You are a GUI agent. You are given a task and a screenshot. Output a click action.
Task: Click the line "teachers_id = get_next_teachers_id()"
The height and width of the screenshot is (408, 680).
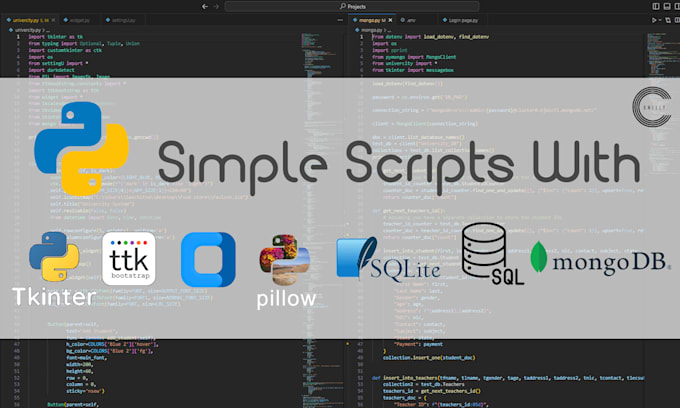coord(432,391)
